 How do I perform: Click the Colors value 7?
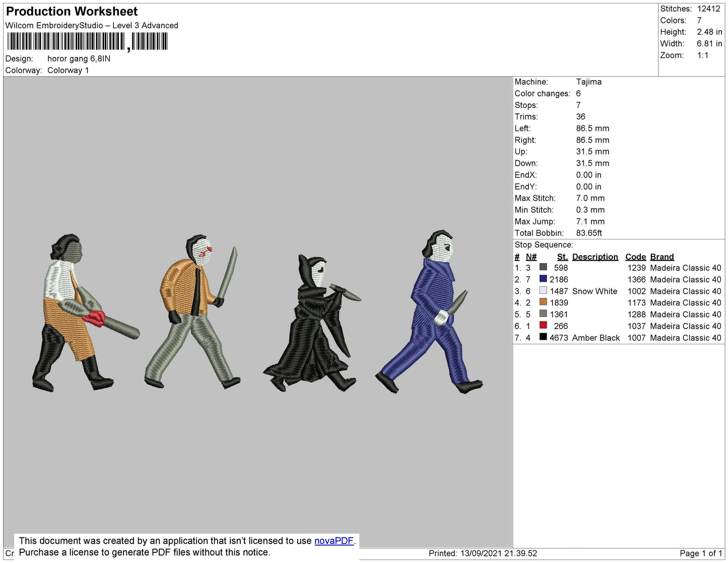pos(699,20)
